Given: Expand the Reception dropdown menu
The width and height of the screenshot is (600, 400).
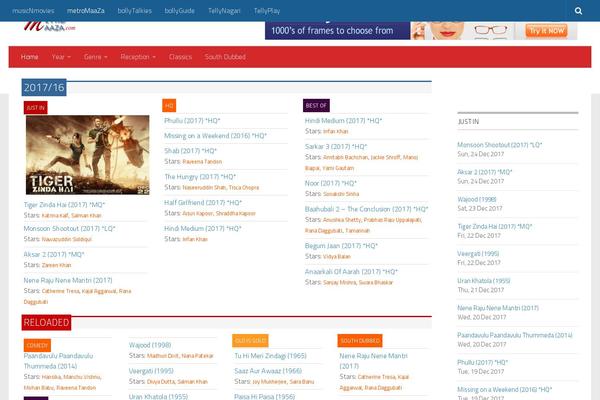Looking at the screenshot, I should [x=138, y=57].
